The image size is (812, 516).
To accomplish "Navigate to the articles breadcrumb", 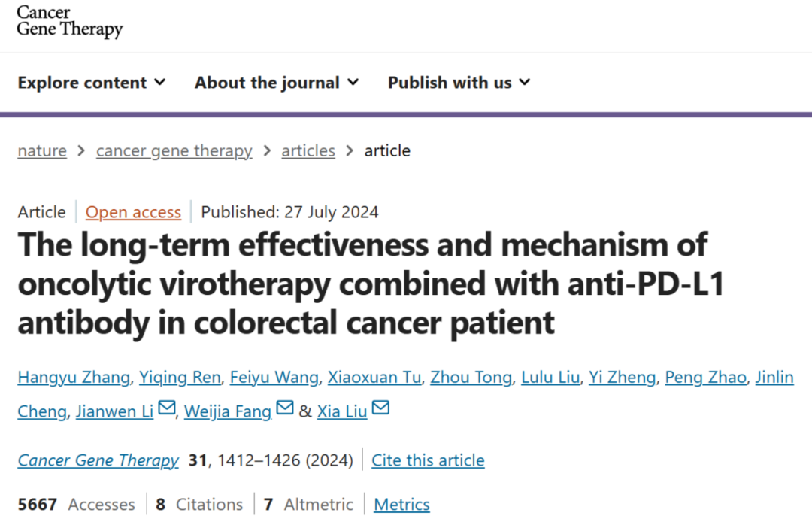I will 308,150.
